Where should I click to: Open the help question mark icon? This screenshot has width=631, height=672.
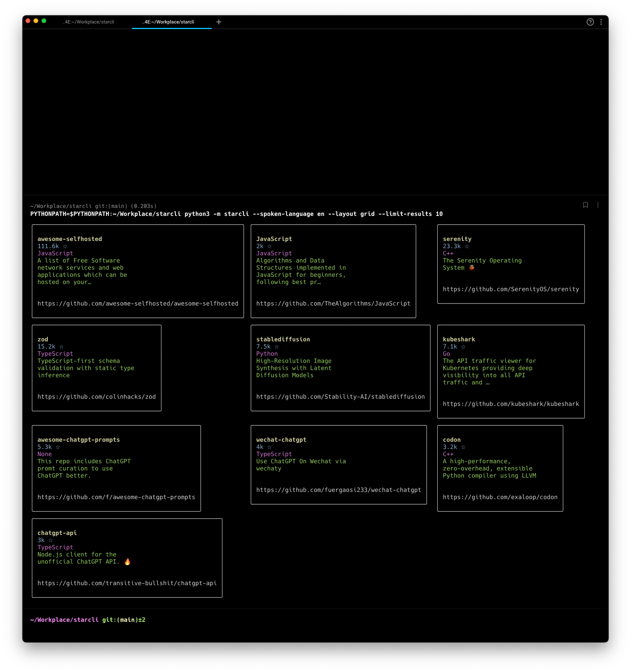pyautogui.click(x=590, y=22)
